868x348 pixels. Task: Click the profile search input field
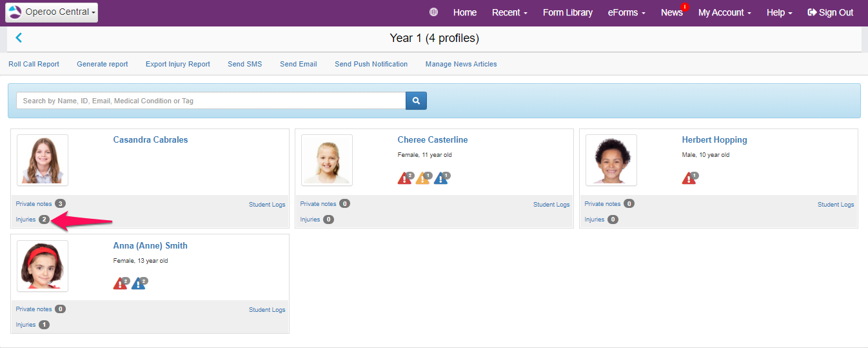[211, 101]
